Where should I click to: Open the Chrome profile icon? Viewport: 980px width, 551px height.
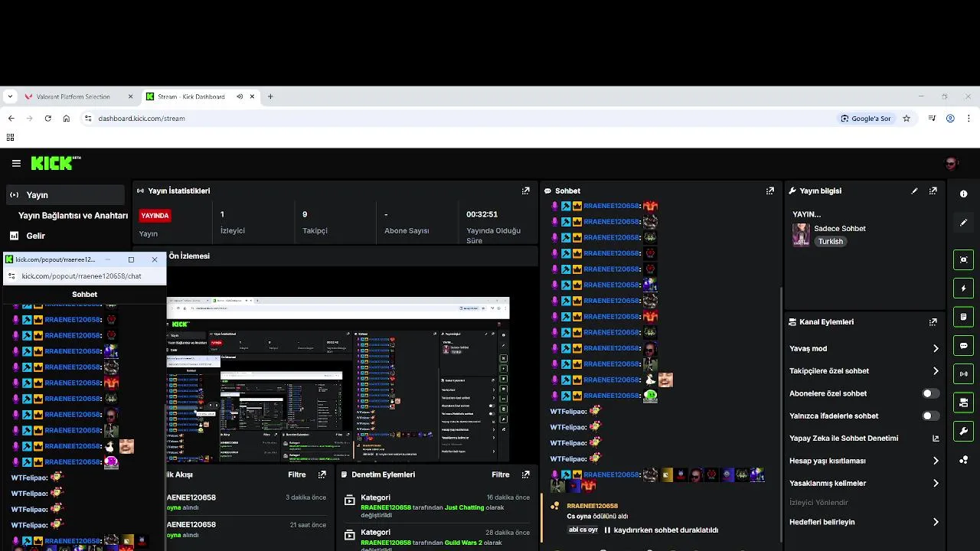point(950,119)
